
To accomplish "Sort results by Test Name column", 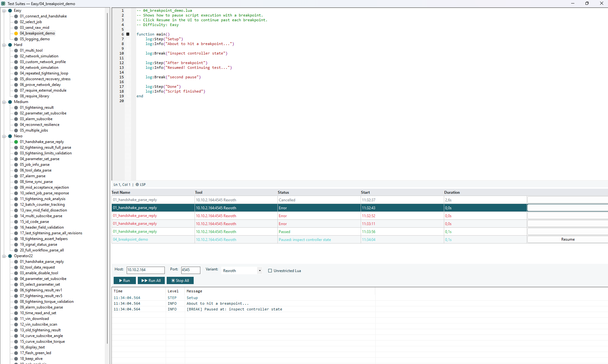I will pyautogui.click(x=153, y=192).
